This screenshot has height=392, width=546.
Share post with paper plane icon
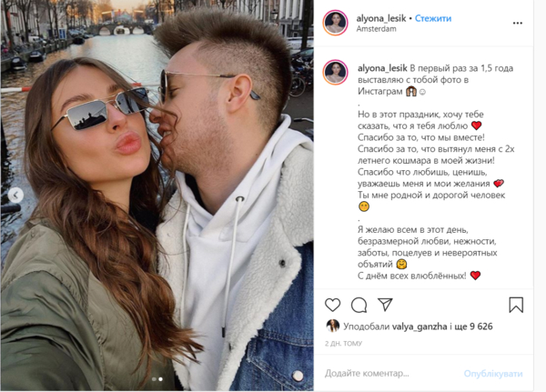click(x=386, y=305)
